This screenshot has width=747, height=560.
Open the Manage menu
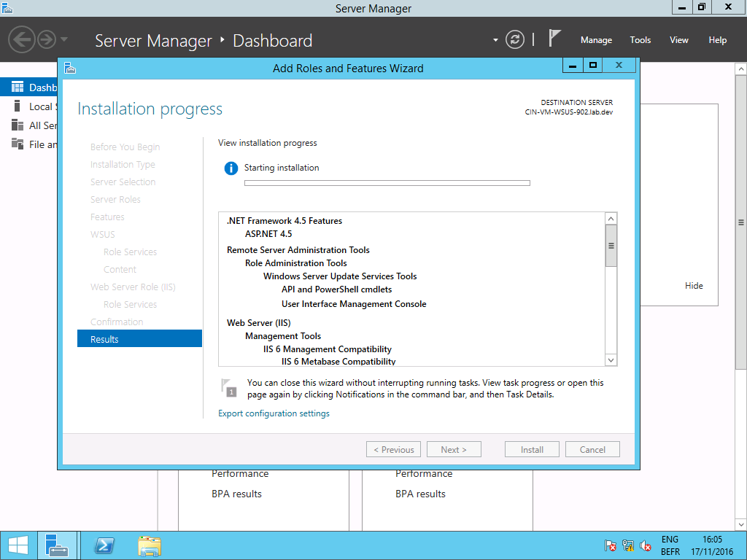coord(596,40)
